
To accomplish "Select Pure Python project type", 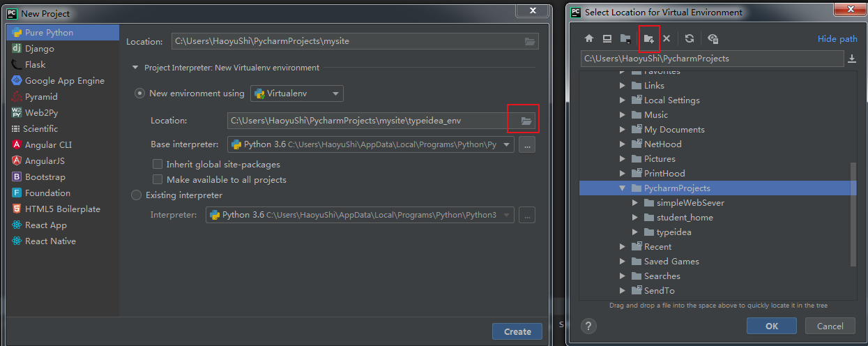I will (63, 33).
